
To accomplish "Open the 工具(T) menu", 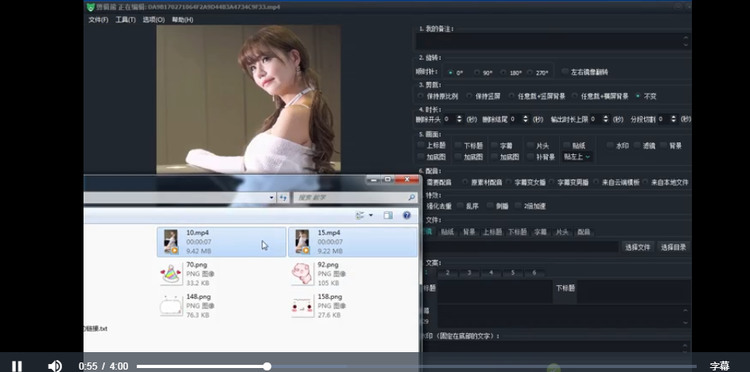I will click(125, 20).
